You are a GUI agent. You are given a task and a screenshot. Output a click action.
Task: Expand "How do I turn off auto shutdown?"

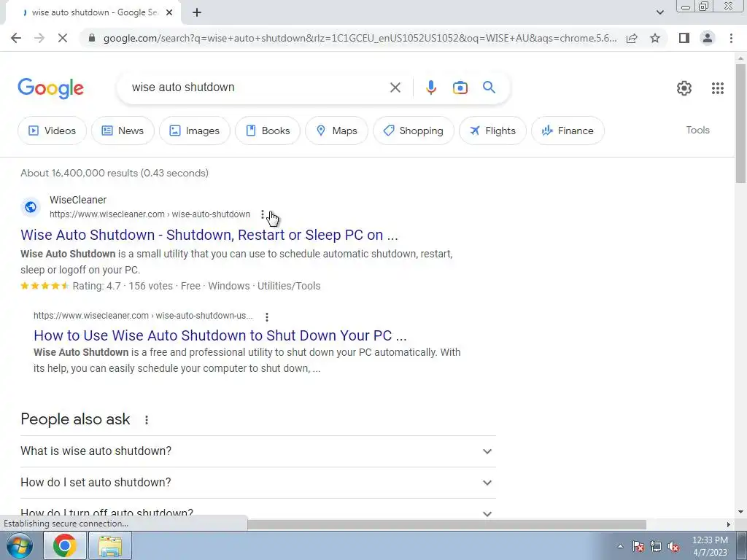pyautogui.click(x=258, y=513)
